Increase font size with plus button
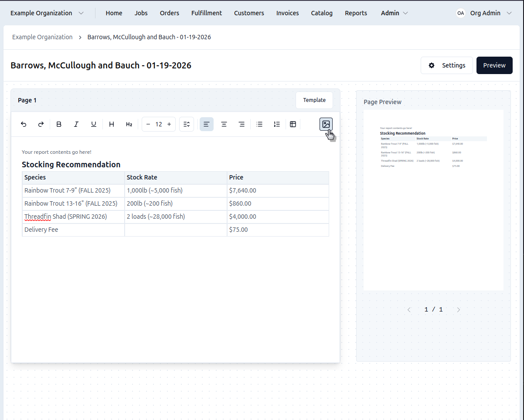The width and height of the screenshot is (524, 420). (x=169, y=124)
